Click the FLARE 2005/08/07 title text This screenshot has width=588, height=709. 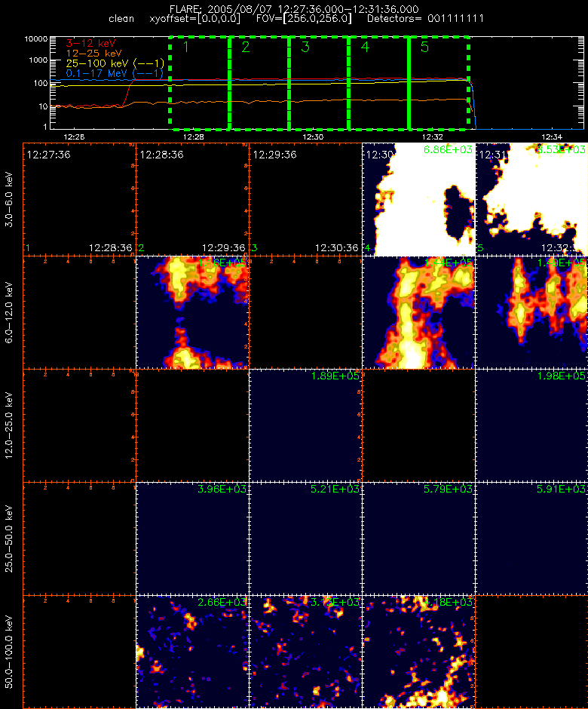294,9
